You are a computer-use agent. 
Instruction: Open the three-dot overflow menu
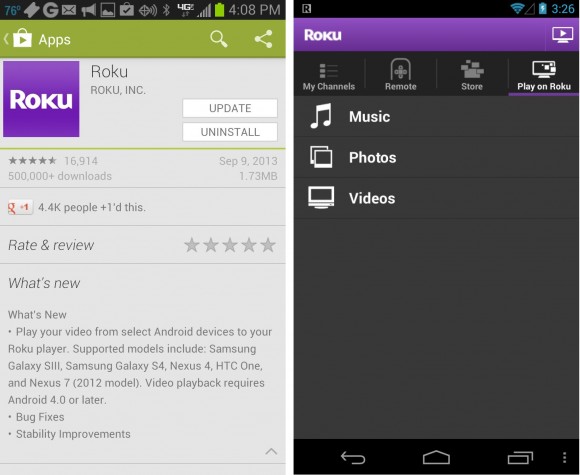coord(564,458)
